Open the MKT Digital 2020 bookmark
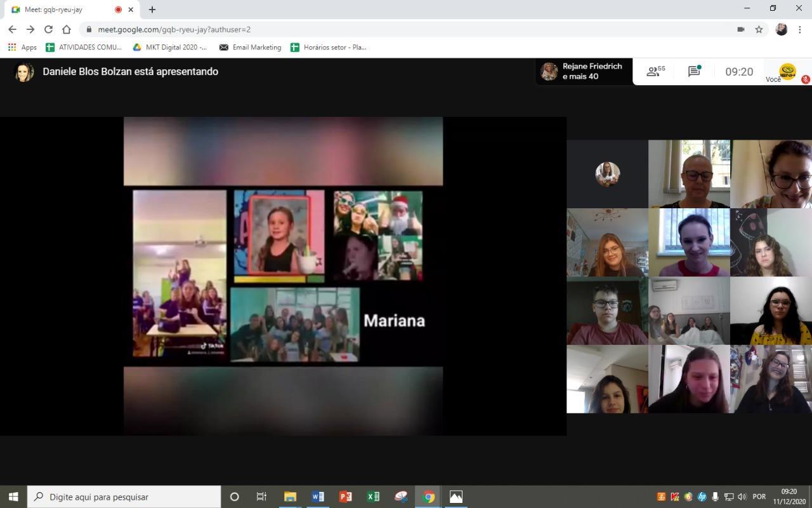The width and height of the screenshot is (812, 508). tap(170, 47)
